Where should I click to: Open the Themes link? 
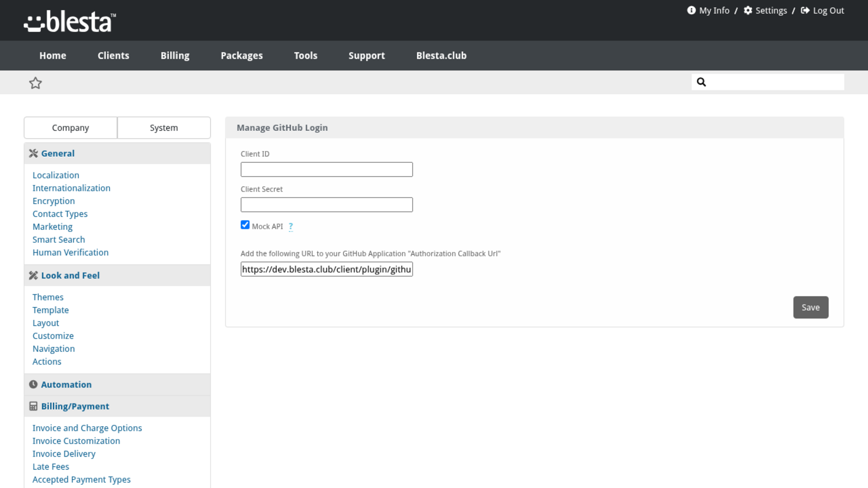click(x=48, y=297)
